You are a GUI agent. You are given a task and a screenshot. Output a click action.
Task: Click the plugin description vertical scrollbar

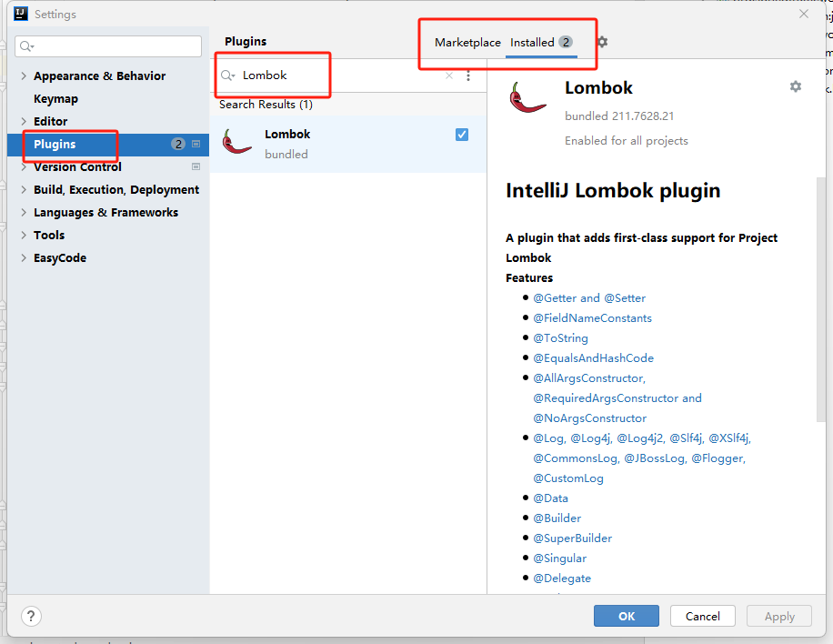tap(821, 299)
